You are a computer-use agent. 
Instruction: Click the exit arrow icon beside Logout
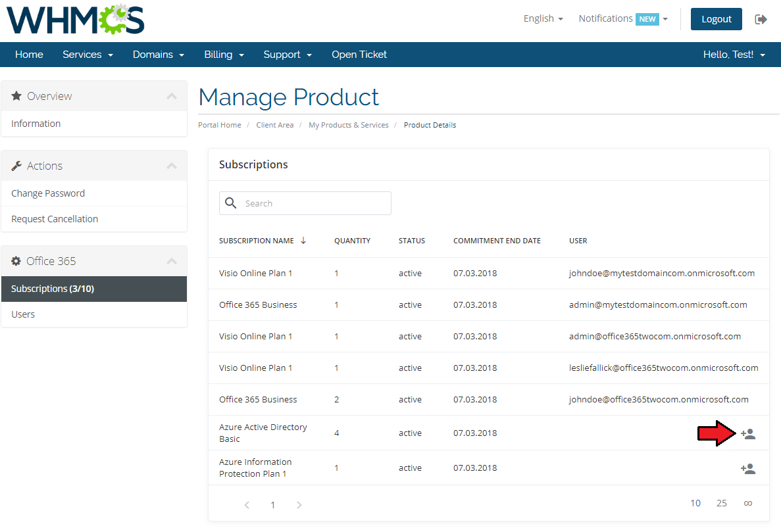tap(761, 20)
